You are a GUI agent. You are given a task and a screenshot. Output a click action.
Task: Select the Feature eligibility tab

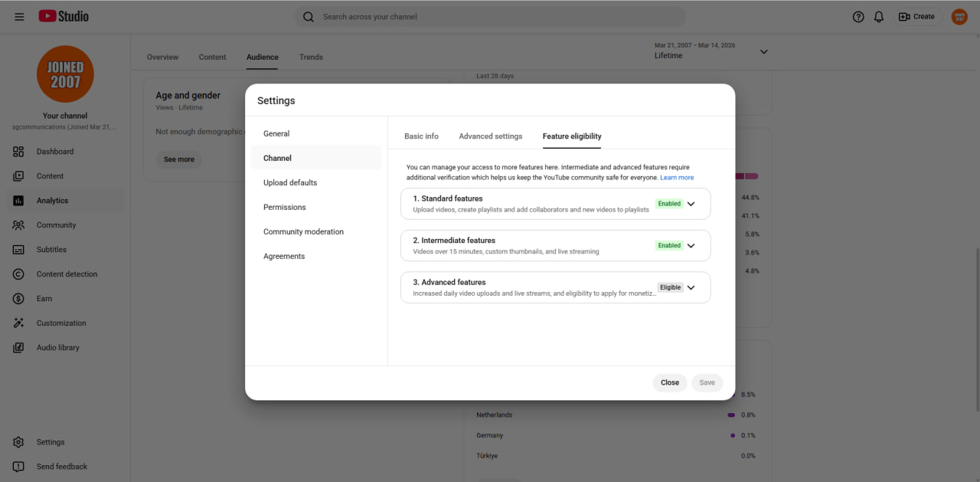tap(572, 136)
